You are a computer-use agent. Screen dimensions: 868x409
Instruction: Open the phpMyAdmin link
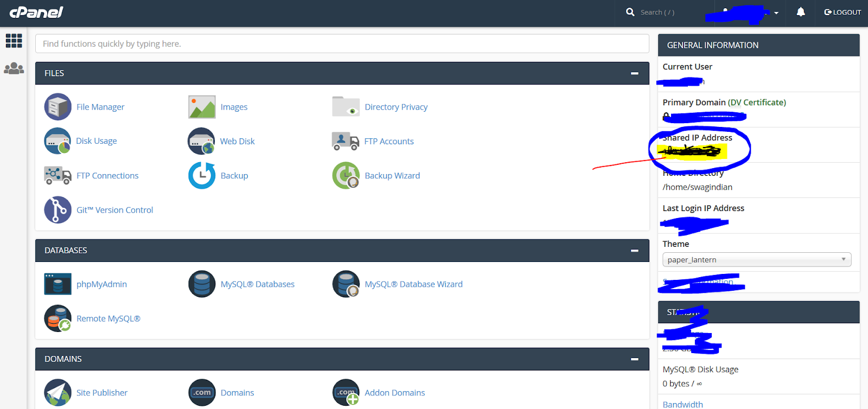(x=101, y=284)
